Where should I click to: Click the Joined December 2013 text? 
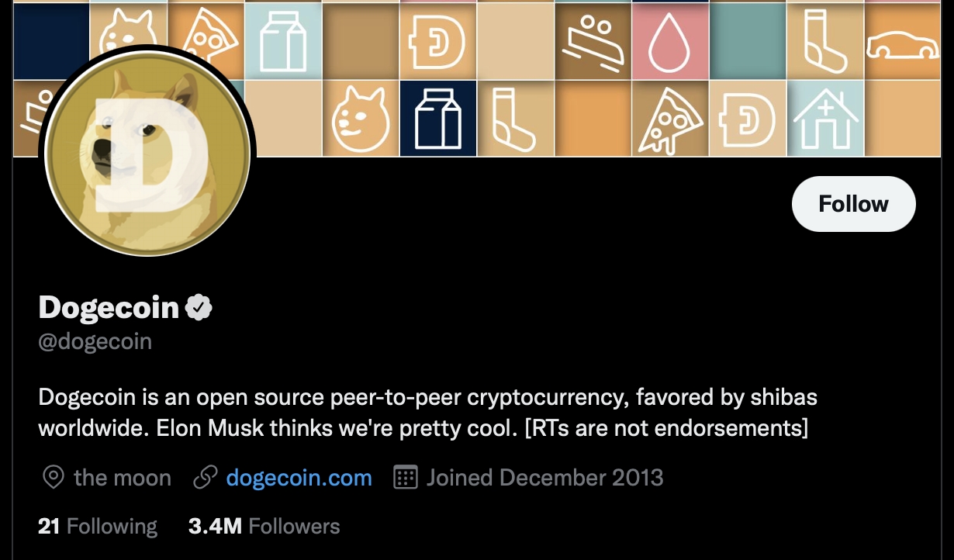click(544, 478)
